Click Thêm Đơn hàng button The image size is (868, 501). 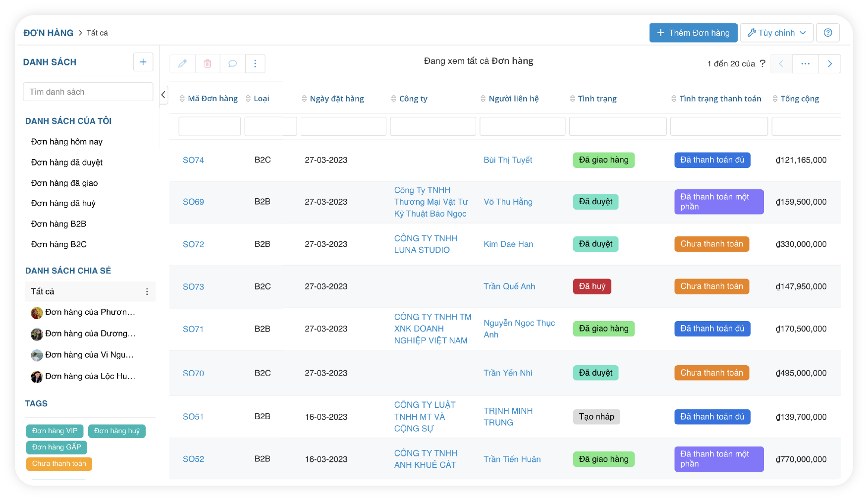693,33
